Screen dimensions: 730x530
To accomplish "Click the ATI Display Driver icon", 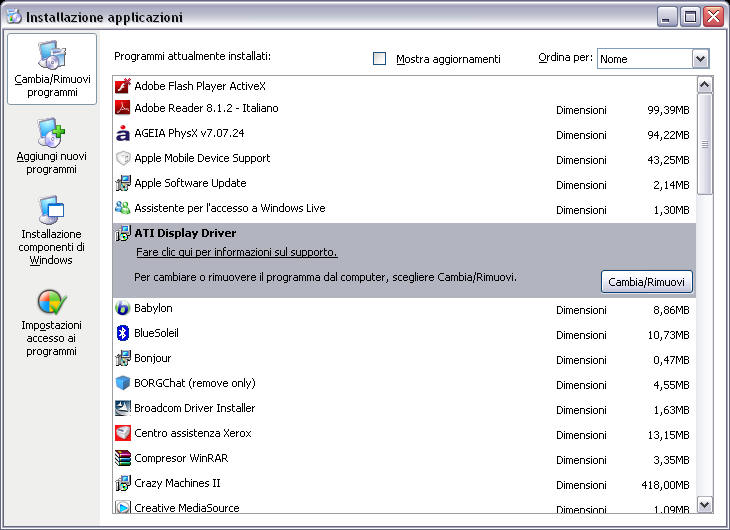I will (x=123, y=233).
